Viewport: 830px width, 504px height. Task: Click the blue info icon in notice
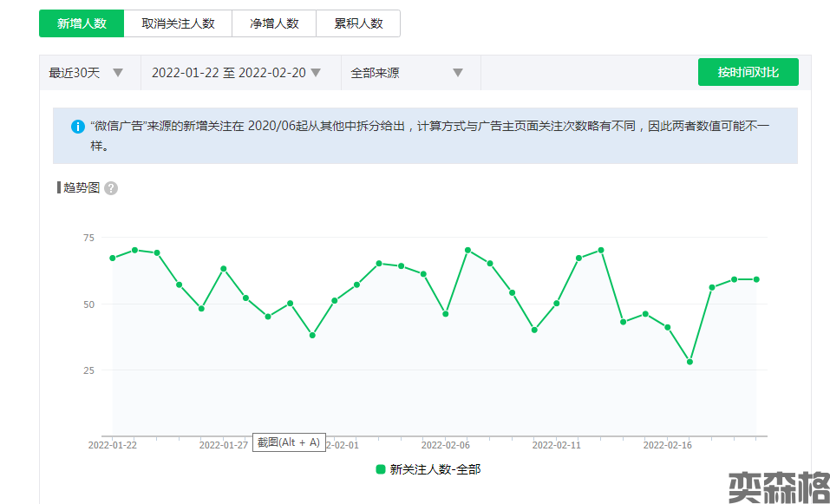click(x=78, y=127)
